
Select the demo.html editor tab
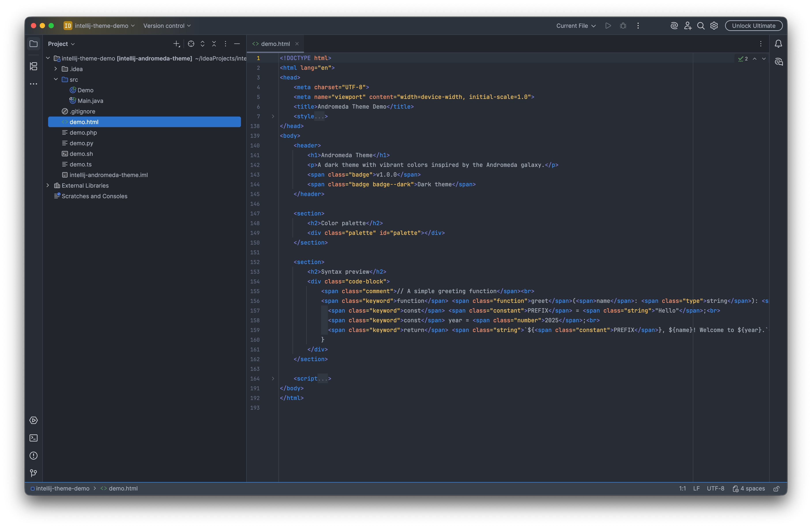click(275, 44)
